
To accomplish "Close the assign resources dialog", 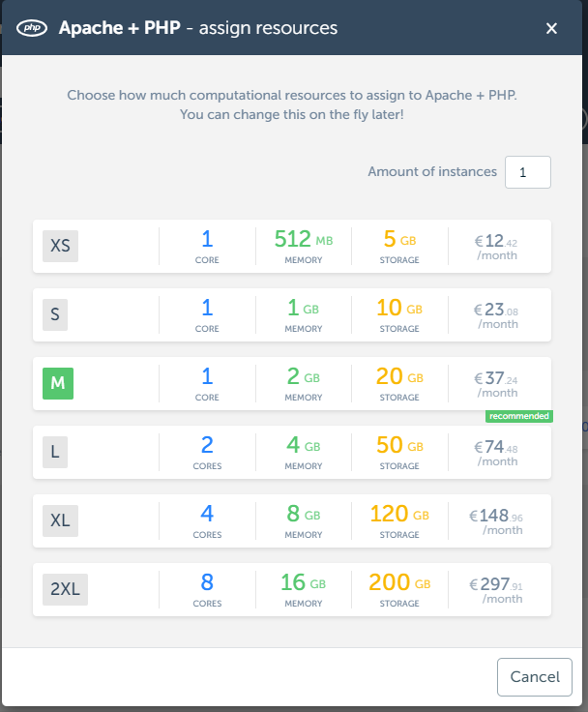I will point(551,29).
